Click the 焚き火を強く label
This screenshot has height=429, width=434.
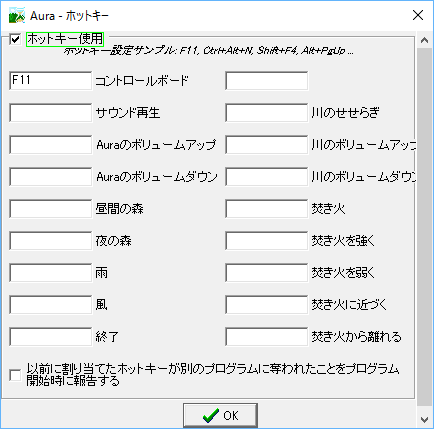coord(343,241)
